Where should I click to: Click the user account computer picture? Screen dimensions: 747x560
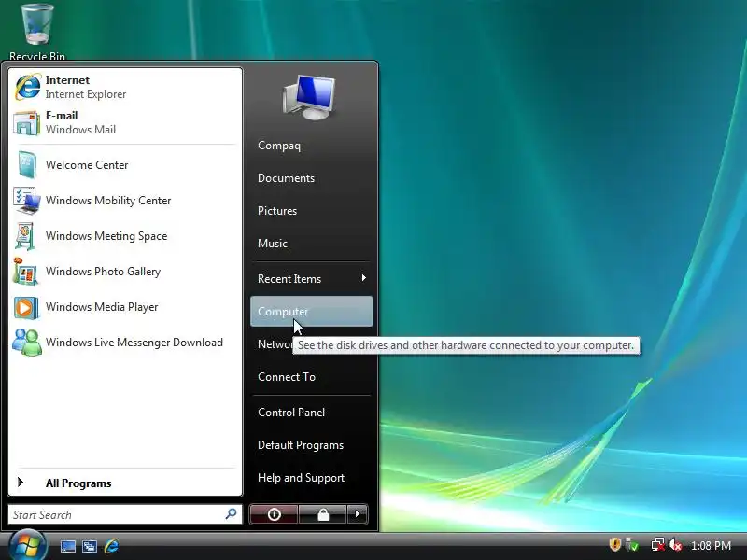(x=310, y=97)
